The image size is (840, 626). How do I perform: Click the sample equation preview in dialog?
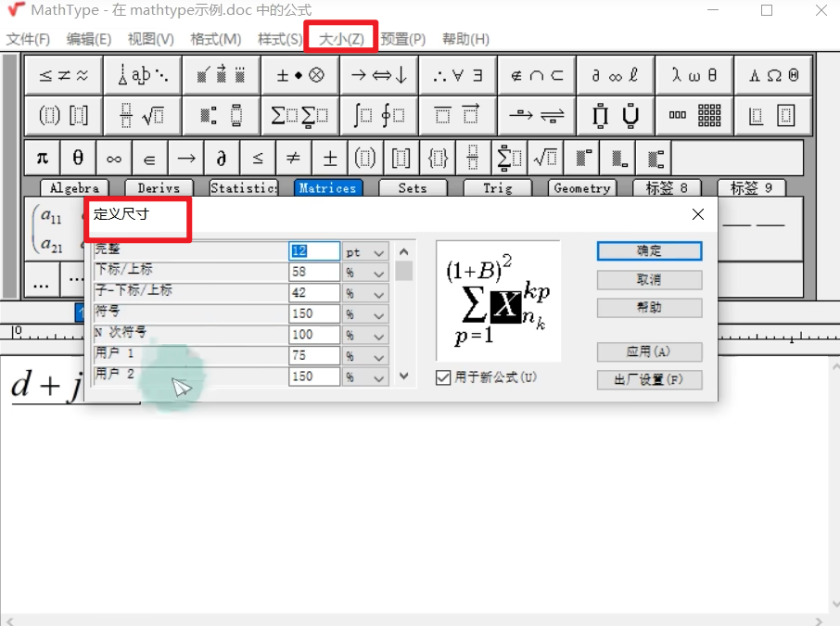click(x=498, y=300)
